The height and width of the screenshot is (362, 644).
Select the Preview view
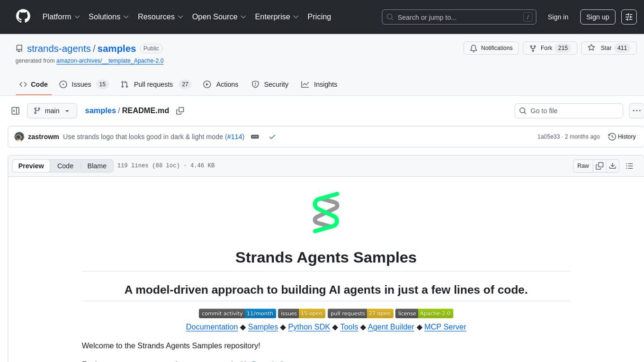pos(31,166)
